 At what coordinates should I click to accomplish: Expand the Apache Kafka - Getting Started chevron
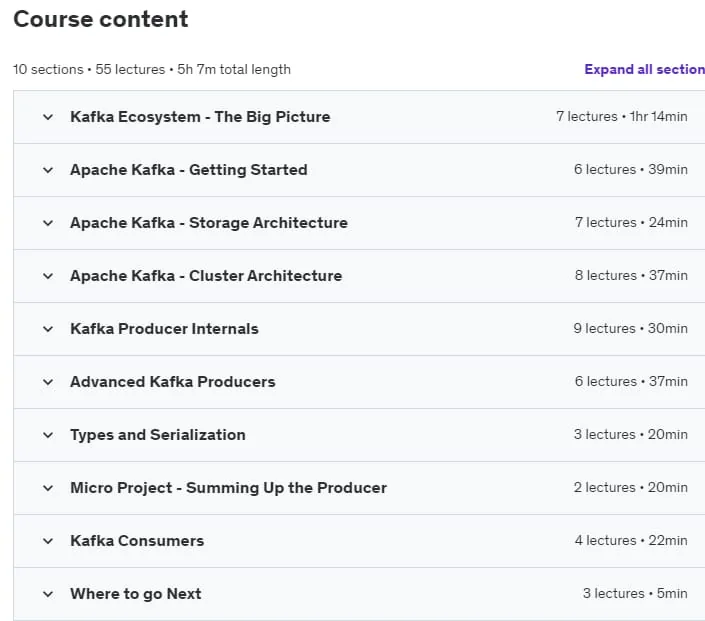(48, 170)
